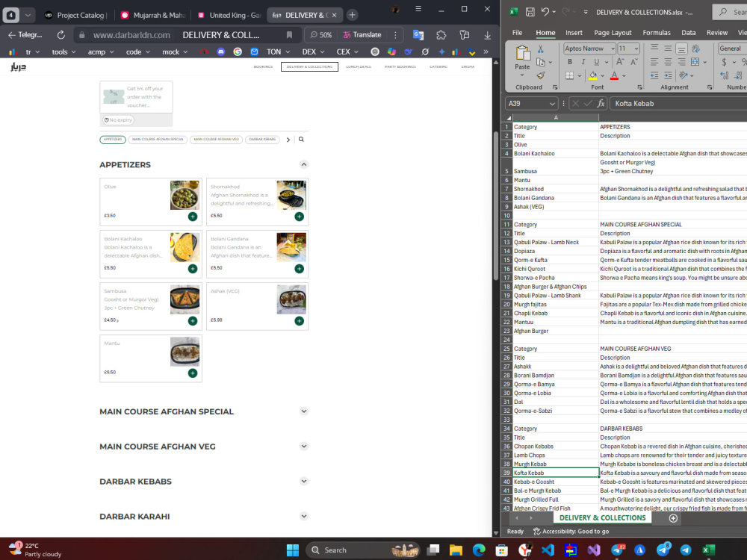Add Ashak (VEG) to the order
The width and height of the screenshot is (747, 560).
tap(300, 321)
